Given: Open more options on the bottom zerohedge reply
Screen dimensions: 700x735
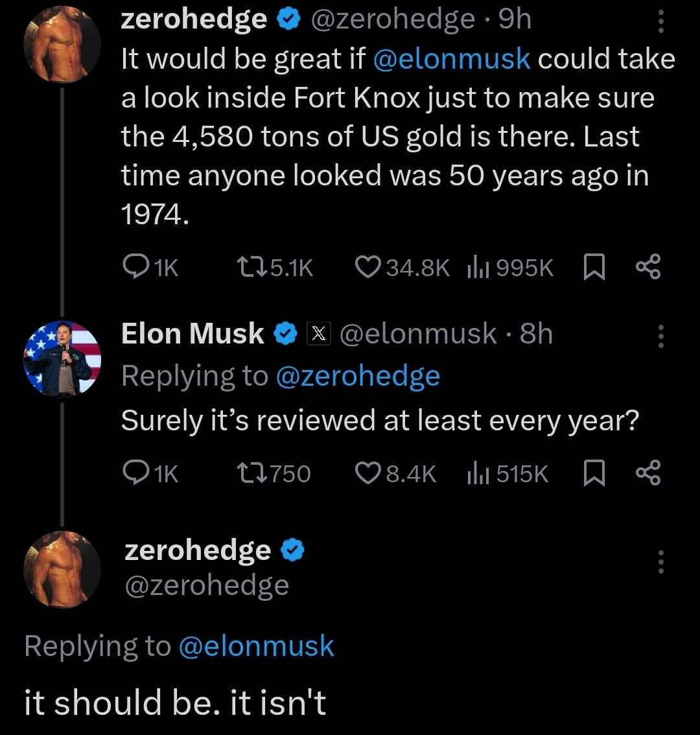Looking at the screenshot, I should click(x=660, y=562).
